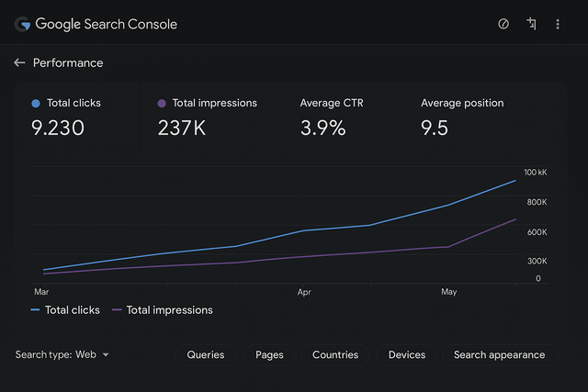Click the back arrow beside Performance
The image size is (588, 392).
coord(19,63)
